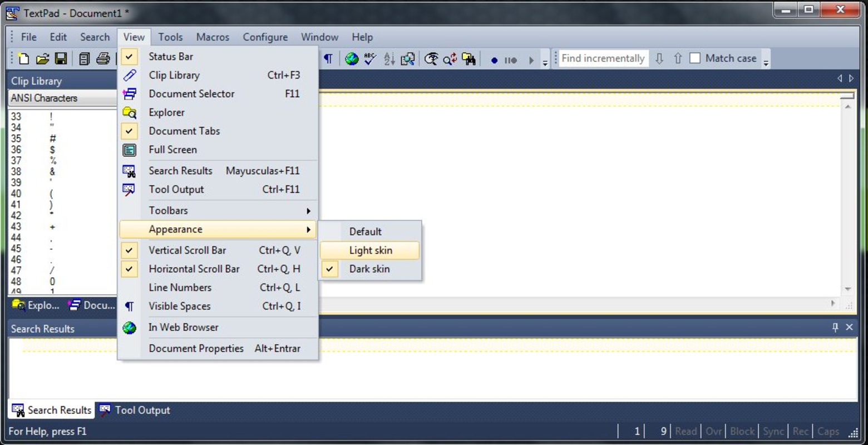Click the Find incrementally input field

tap(603, 58)
